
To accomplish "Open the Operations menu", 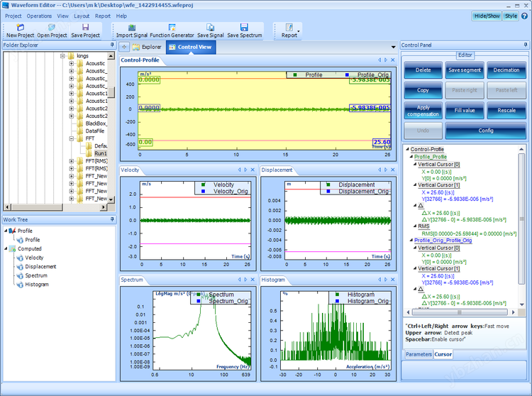I will (x=39, y=16).
